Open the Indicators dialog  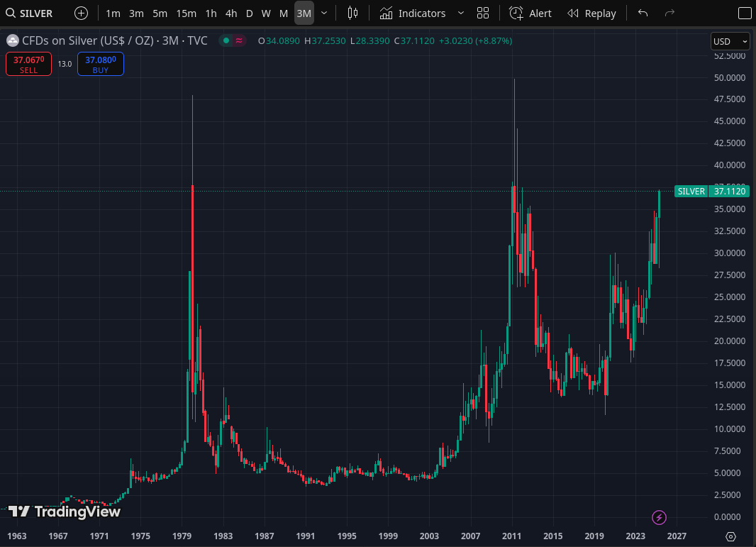413,13
